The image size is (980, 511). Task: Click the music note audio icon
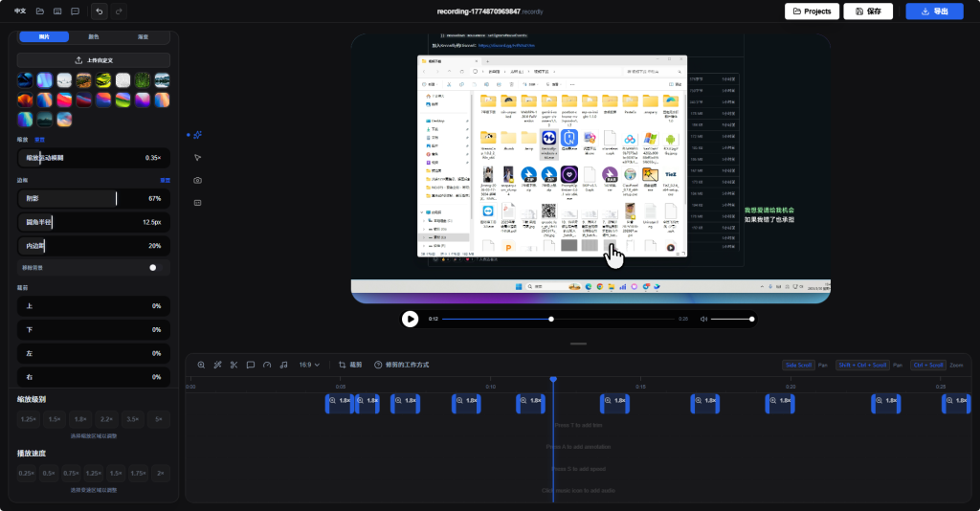click(x=283, y=365)
